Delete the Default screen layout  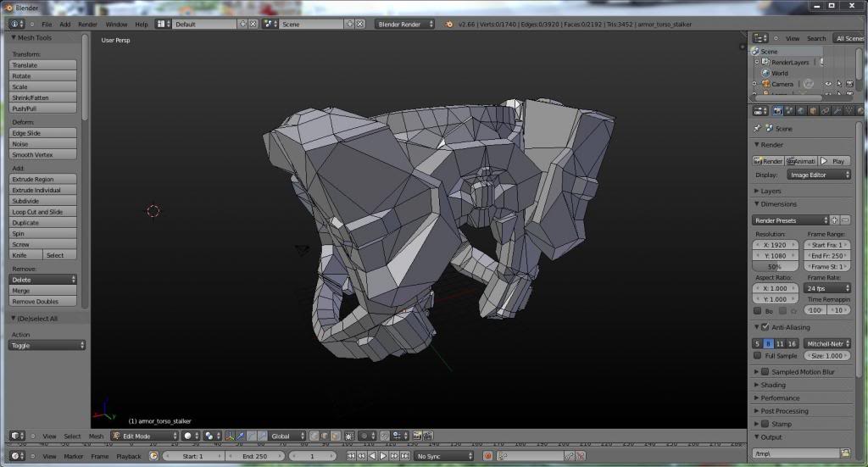(253, 24)
